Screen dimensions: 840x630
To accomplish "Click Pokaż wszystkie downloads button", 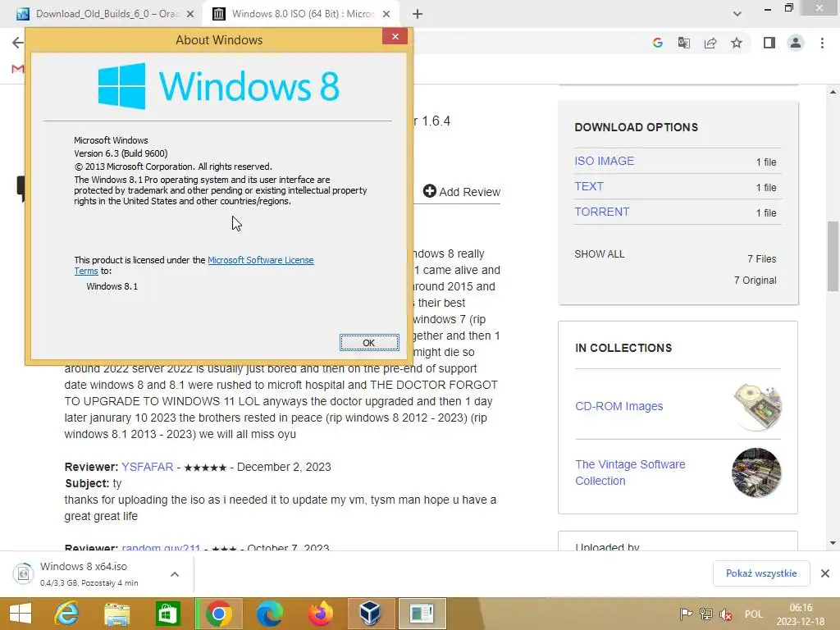I will tap(761, 573).
